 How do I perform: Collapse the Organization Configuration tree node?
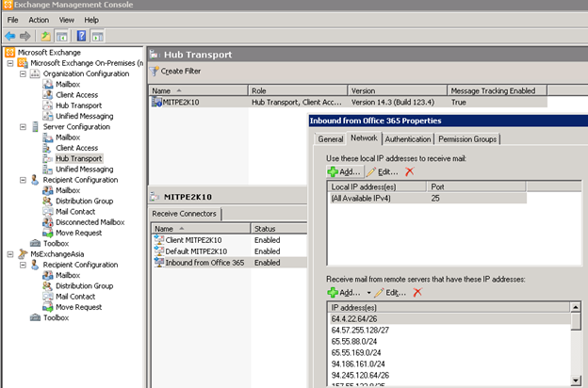(x=23, y=73)
